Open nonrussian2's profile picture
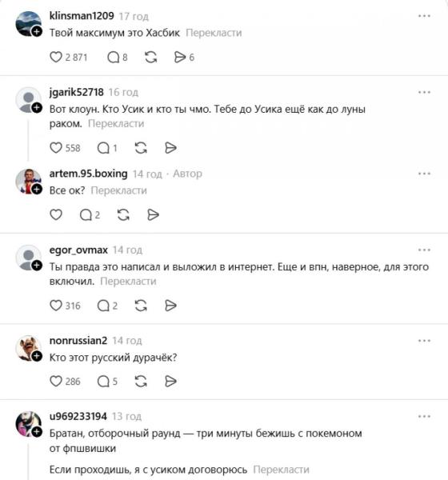 pos(28,348)
